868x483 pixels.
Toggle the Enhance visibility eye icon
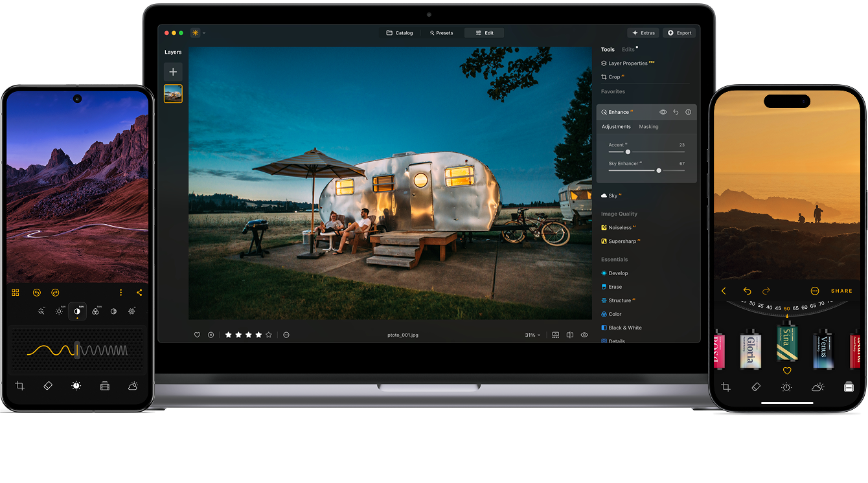(x=663, y=111)
